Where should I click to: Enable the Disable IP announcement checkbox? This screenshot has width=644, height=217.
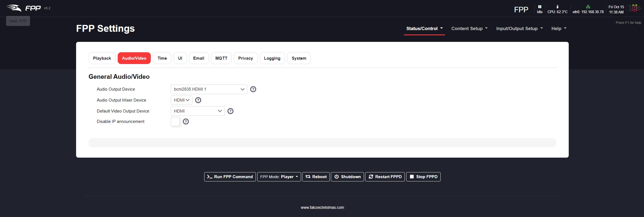click(x=175, y=121)
